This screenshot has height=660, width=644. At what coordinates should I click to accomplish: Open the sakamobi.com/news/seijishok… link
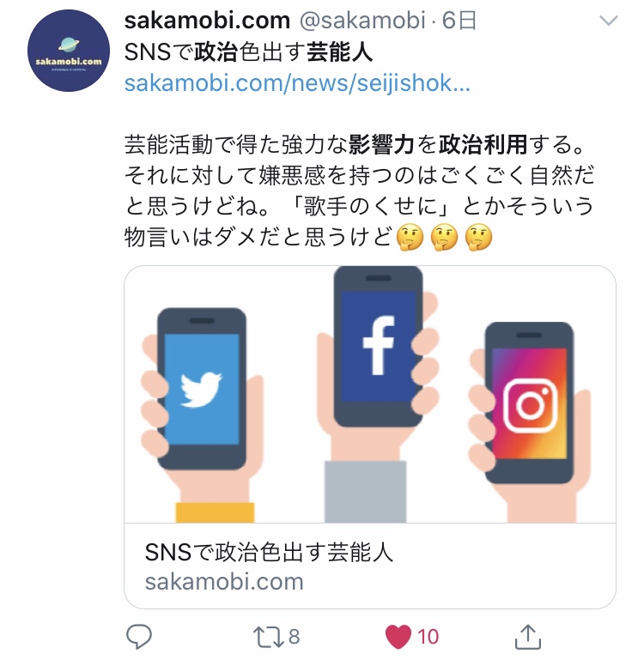click(297, 83)
